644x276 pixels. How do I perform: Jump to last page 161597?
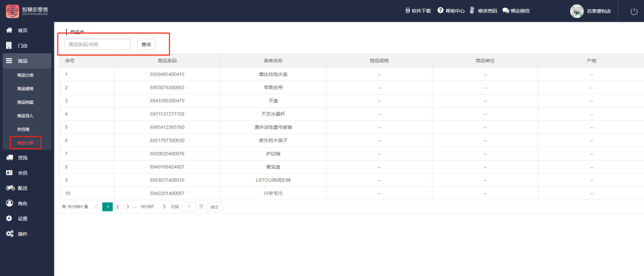[x=147, y=207]
